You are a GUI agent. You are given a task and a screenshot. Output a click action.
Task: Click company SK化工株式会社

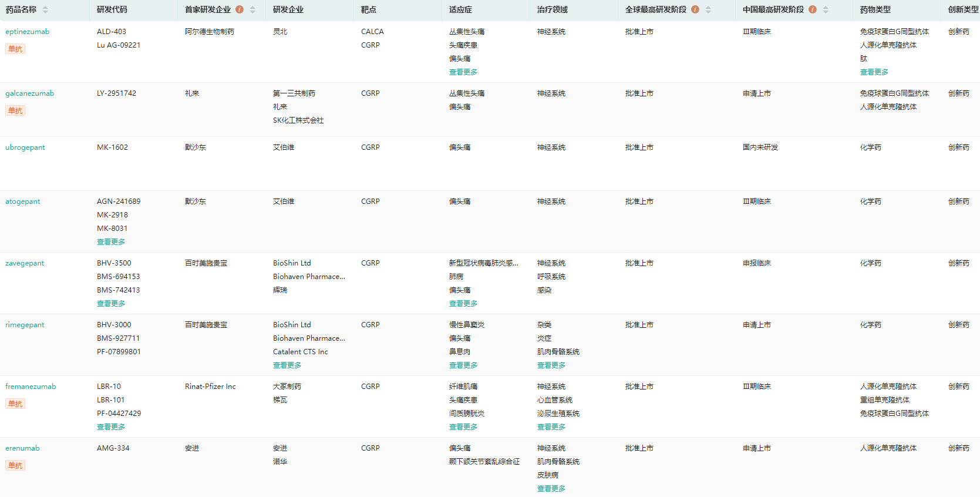point(298,120)
